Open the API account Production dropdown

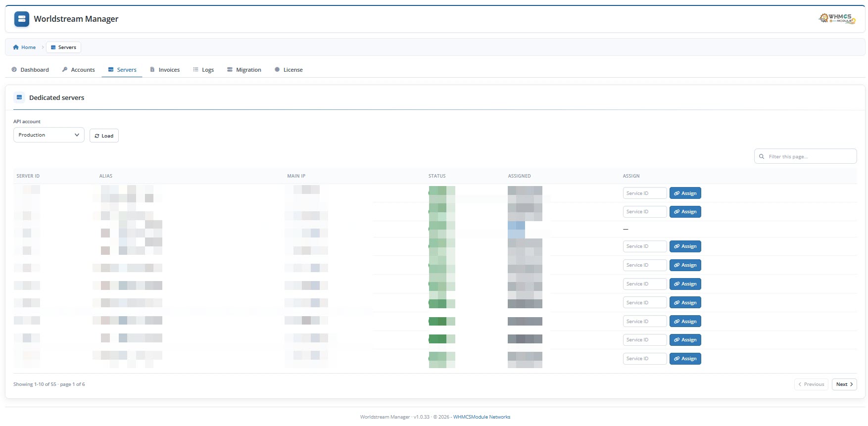pos(49,135)
